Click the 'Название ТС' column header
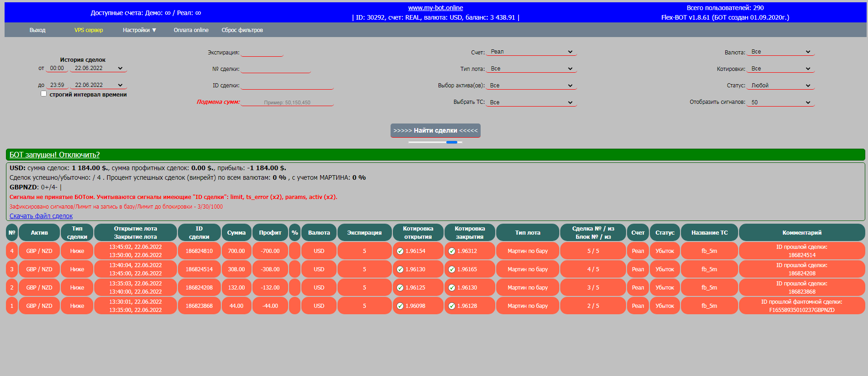Viewport: 868px width, 376px height. (x=709, y=232)
